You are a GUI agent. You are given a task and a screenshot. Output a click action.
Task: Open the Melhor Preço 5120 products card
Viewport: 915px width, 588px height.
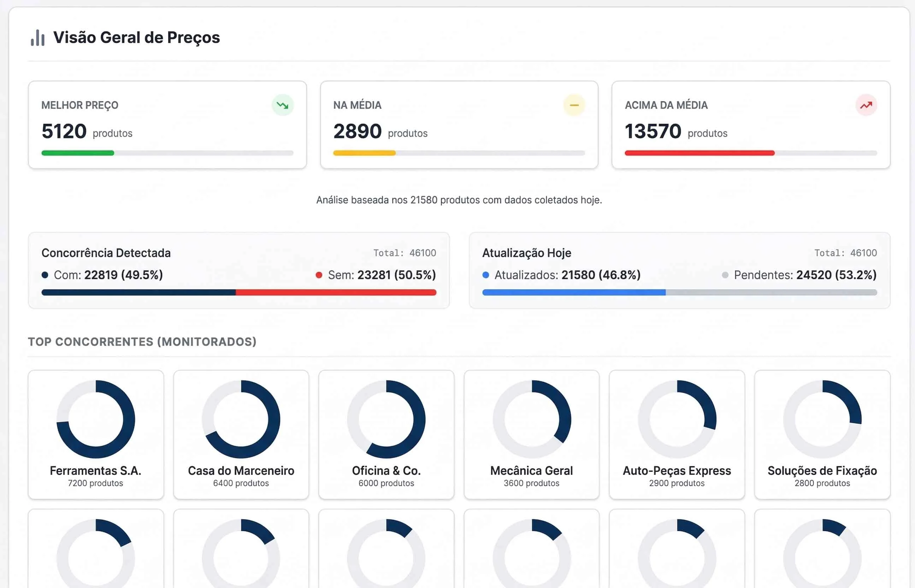167,124
